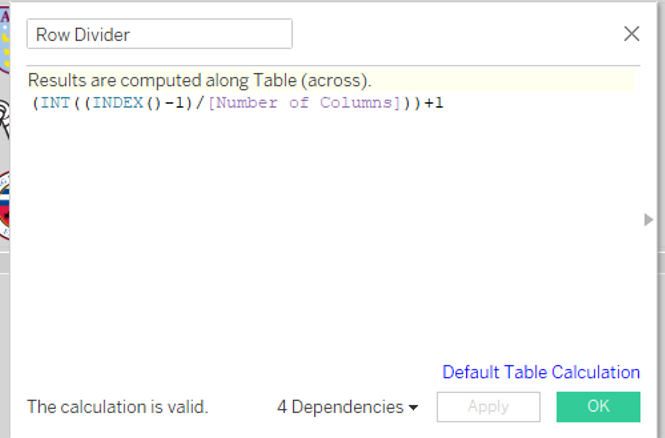
Task: Click the closing parentheses before +1
Action: tap(412, 103)
